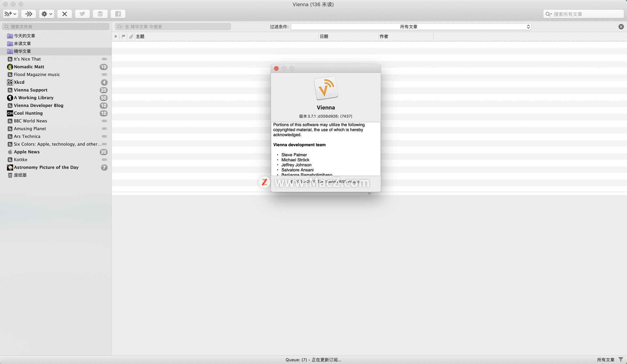This screenshot has height=364, width=627.
Task: Click the skip to next unread button
Action: coord(29,14)
